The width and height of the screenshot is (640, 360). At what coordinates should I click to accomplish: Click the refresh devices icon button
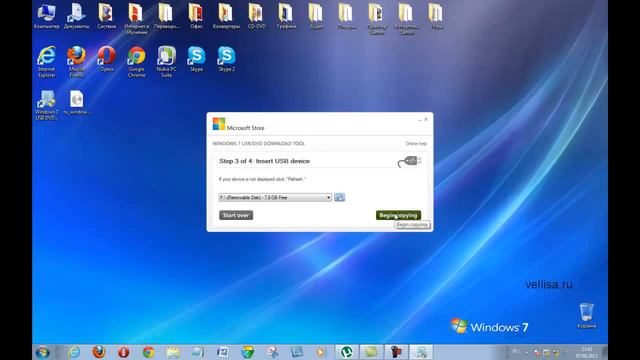(339, 197)
